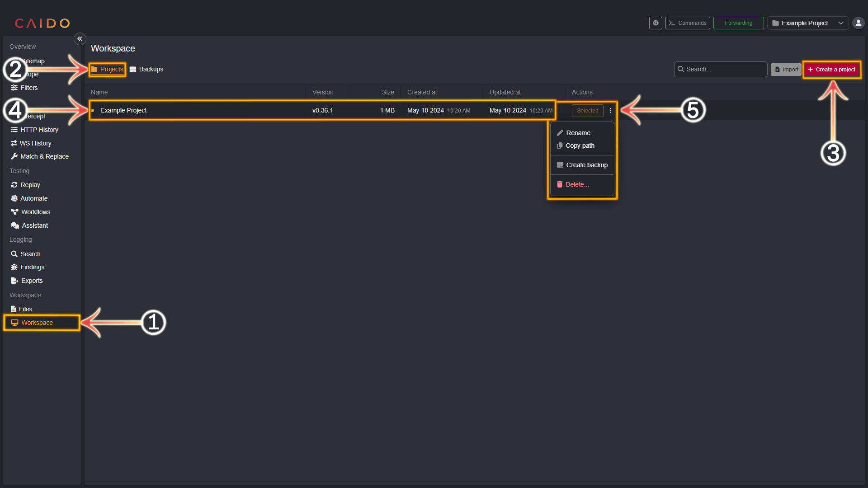Screen dimensions: 868x488
Task: Click the Import button
Action: [786, 70]
